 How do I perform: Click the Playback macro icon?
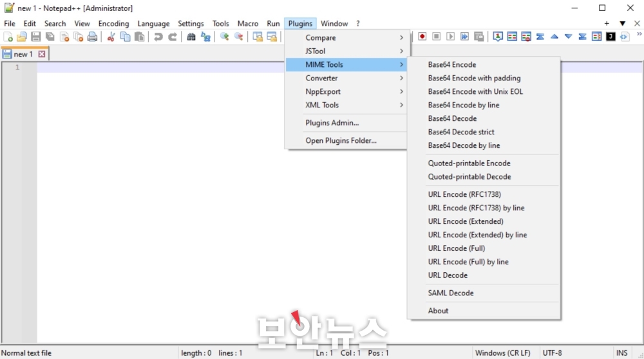pos(451,37)
